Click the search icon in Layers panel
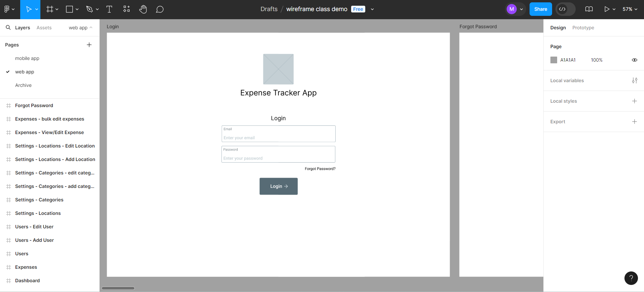 pos(8,28)
